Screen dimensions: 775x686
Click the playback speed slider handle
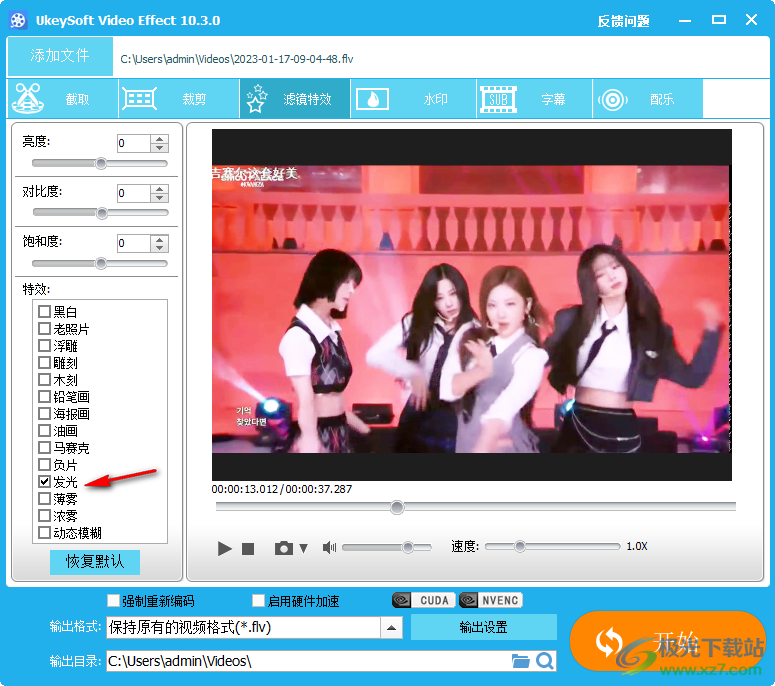click(x=519, y=546)
